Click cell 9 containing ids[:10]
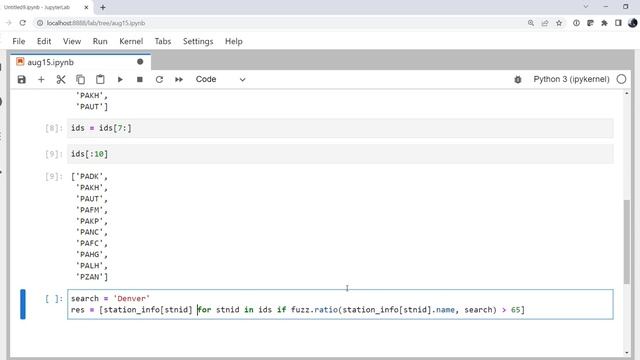 click(x=340, y=154)
